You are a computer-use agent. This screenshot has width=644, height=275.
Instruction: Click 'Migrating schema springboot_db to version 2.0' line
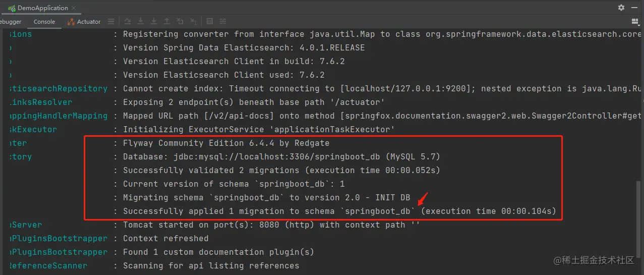pos(266,198)
